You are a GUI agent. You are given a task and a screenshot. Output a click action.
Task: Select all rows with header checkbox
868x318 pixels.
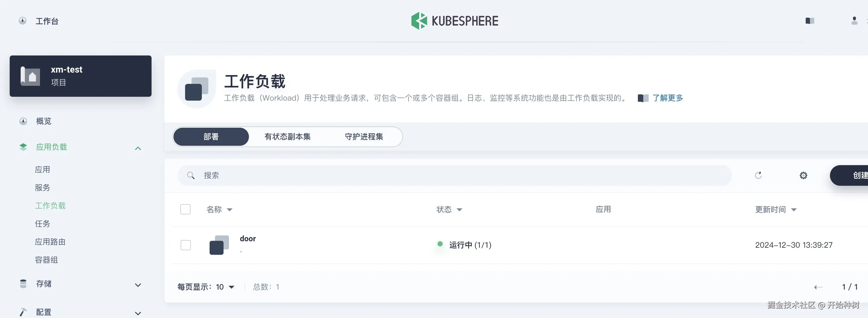point(185,209)
